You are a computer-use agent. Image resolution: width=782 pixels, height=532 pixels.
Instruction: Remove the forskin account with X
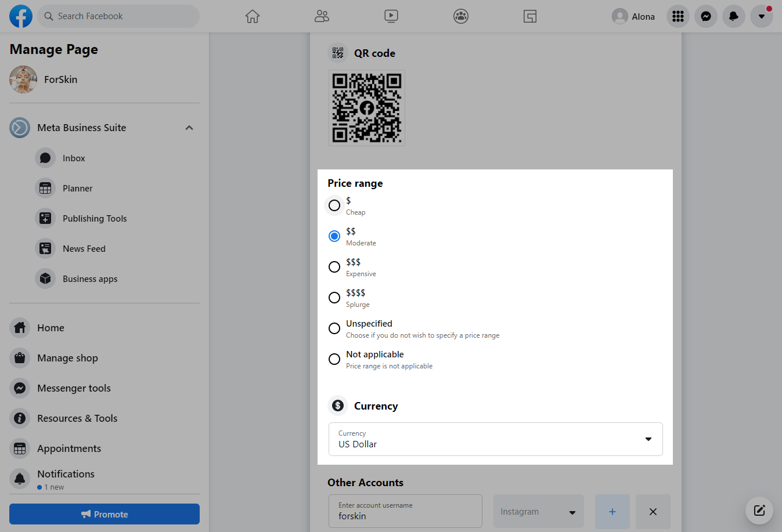pos(653,512)
